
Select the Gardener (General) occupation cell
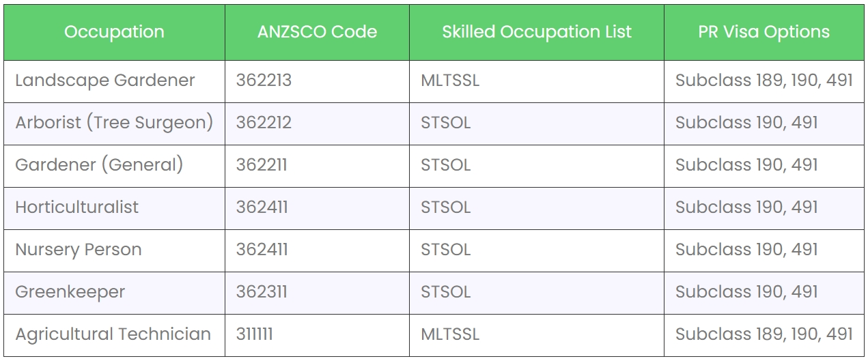click(99, 165)
